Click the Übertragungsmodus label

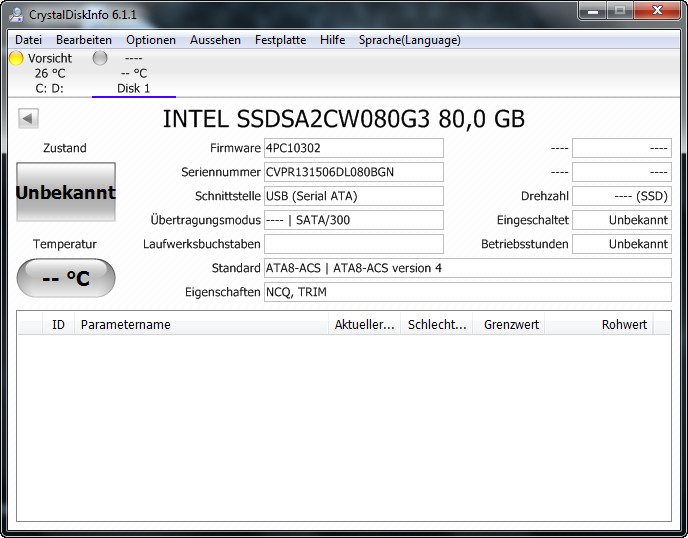pos(205,220)
